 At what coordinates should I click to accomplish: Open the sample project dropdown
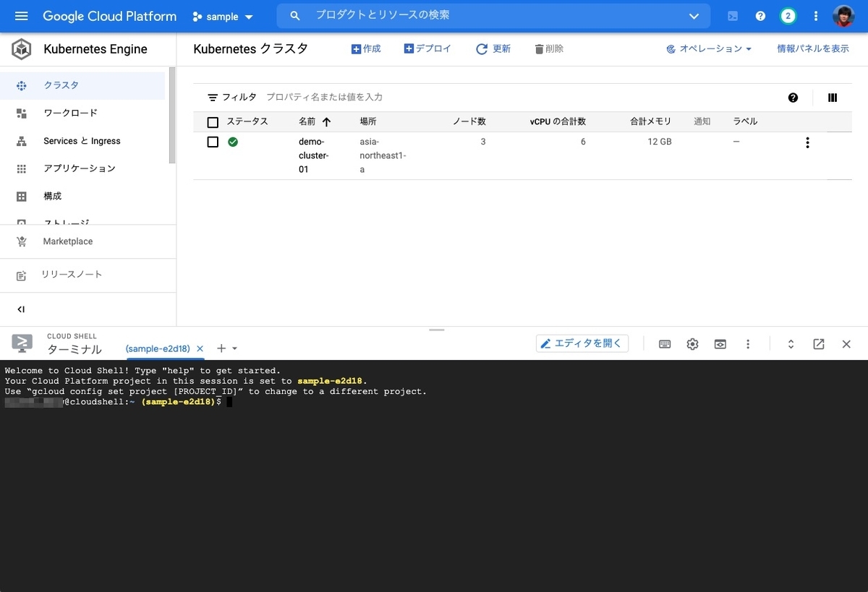tap(223, 16)
